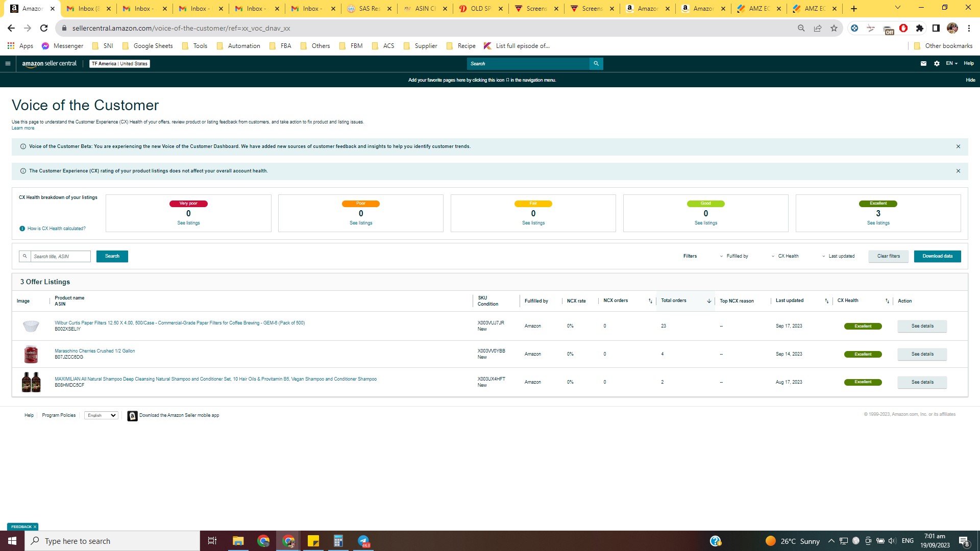See details for the Wilbur Curtis Paper Filters listing

pyautogui.click(x=922, y=326)
